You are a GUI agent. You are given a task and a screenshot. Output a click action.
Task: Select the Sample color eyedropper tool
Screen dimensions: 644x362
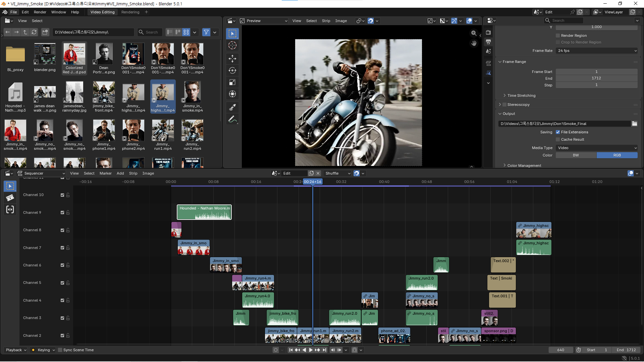232,107
